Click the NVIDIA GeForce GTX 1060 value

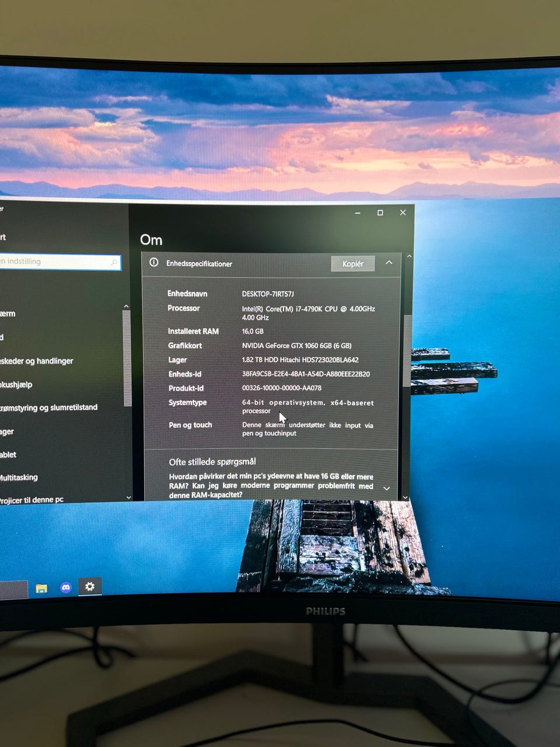point(296,345)
